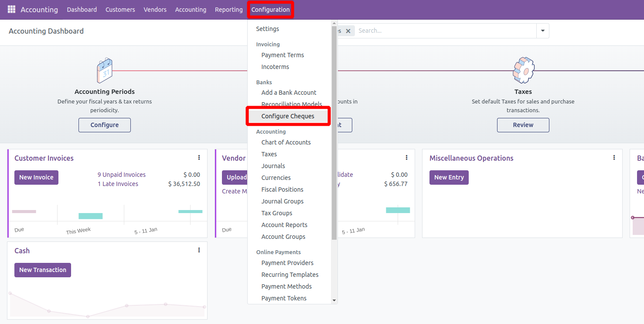Click New Transaction in Cash card
Viewport: 644px width, 324px height.
[43, 270]
